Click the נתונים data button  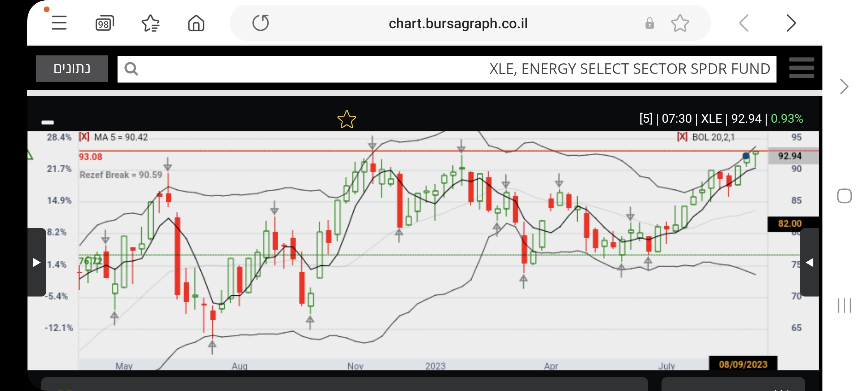72,68
